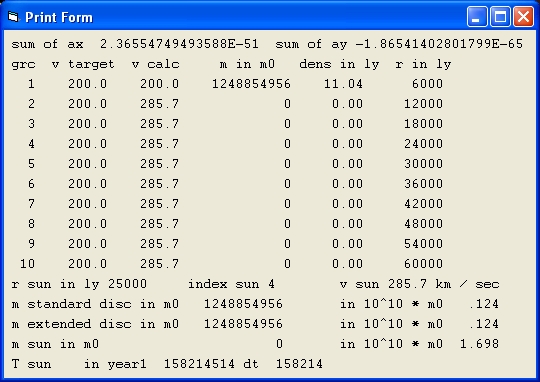Click the 'v target' column header
This screenshot has height=382, width=540.
(x=83, y=64)
